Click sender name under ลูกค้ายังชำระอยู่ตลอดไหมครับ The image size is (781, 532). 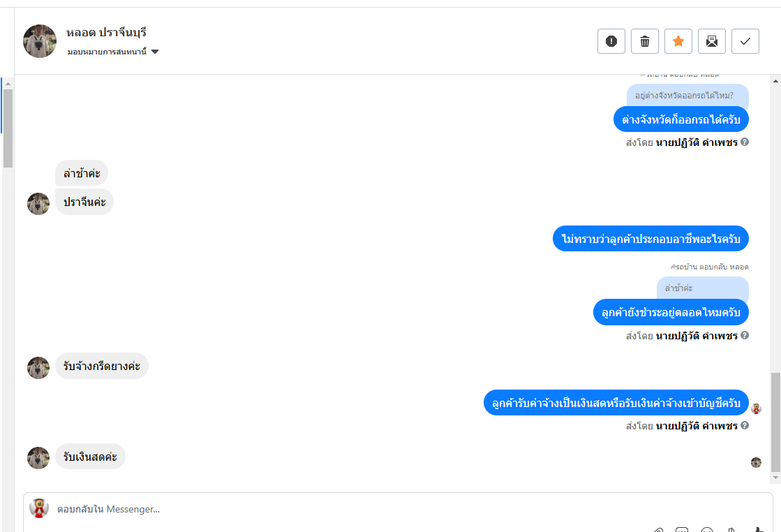coord(696,336)
